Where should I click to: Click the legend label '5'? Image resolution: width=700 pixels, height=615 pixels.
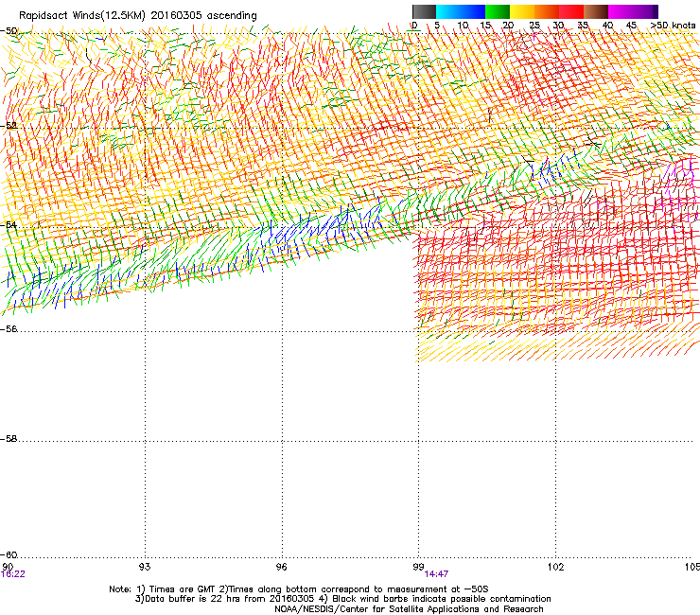pyautogui.click(x=437, y=26)
